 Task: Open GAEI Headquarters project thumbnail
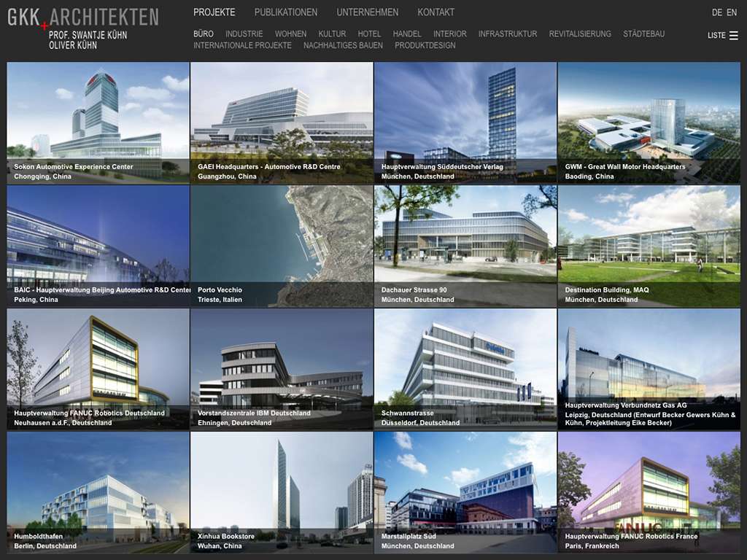(282, 122)
